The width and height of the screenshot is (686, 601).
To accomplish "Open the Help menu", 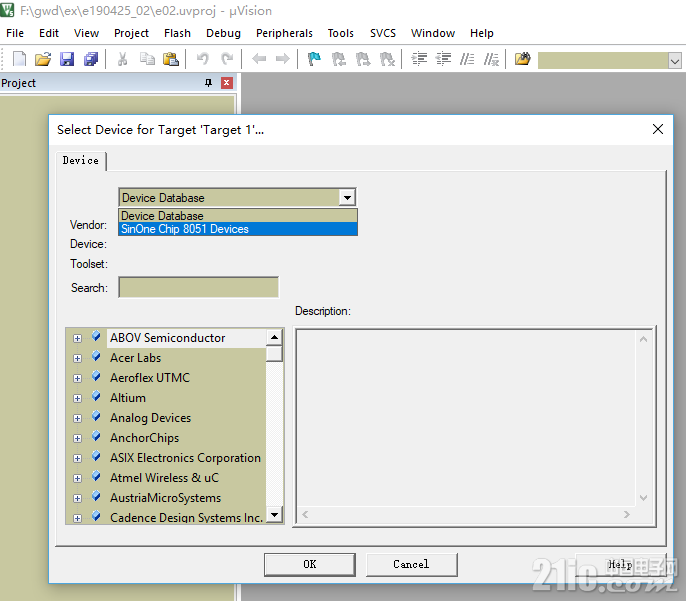I will [482, 33].
